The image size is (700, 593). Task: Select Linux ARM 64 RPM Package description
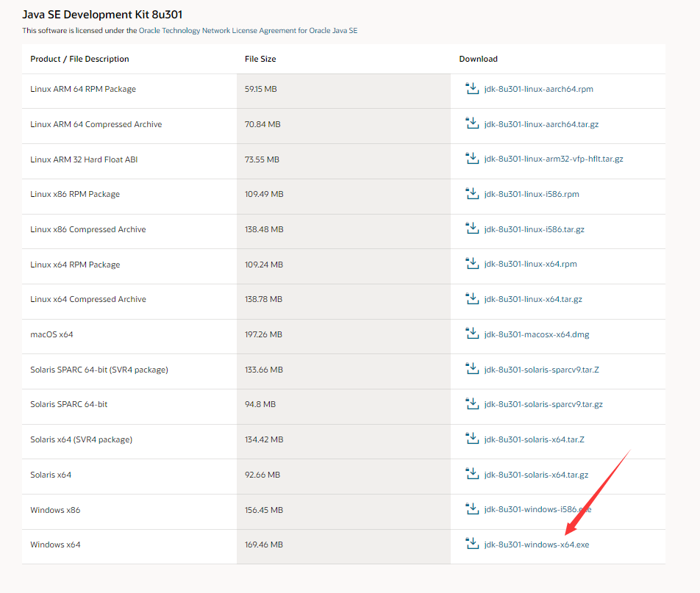83,89
